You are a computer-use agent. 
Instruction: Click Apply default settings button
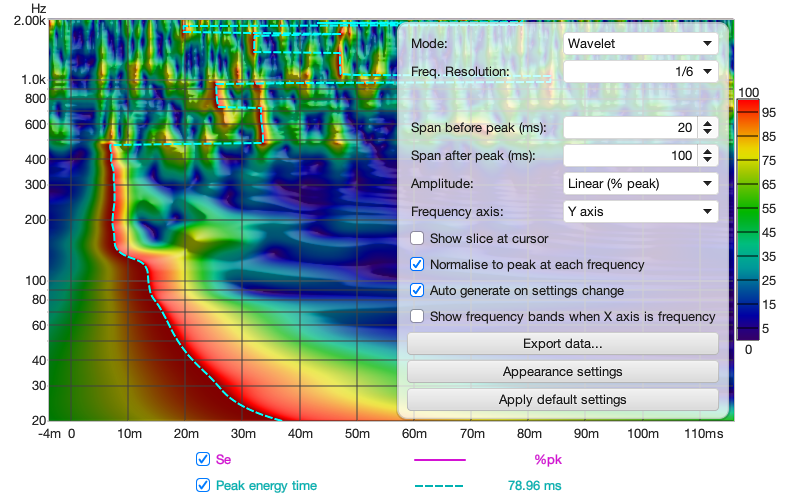pos(563,400)
